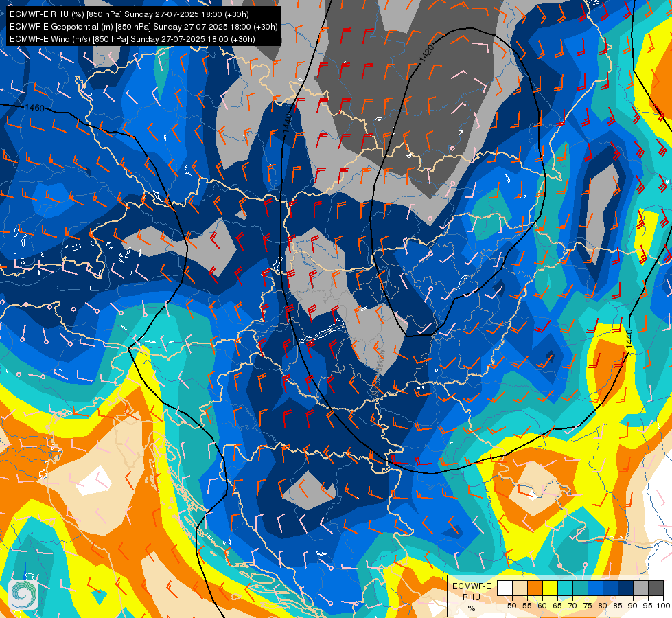672x618 pixels.
Task: Click the cyan legend swatch for 65–70%
Action: pos(565,588)
